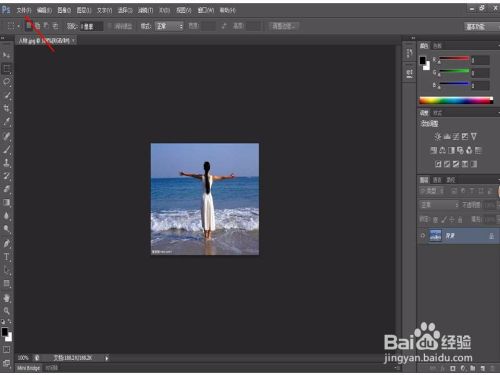Open the File menu
This screenshot has height=375, width=500.
pos(24,10)
